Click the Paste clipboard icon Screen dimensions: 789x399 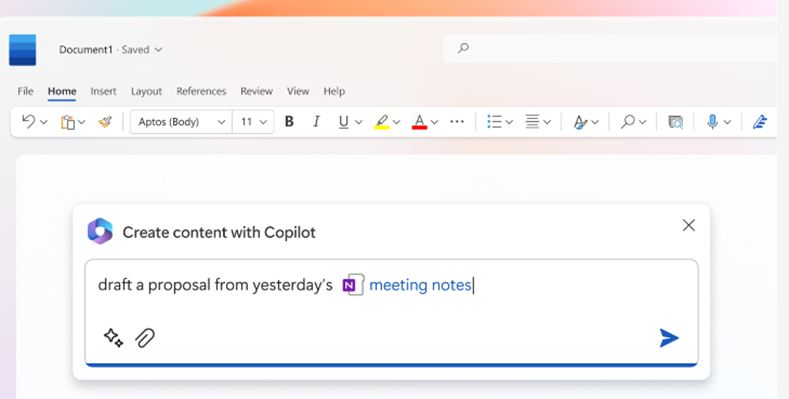(68, 122)
